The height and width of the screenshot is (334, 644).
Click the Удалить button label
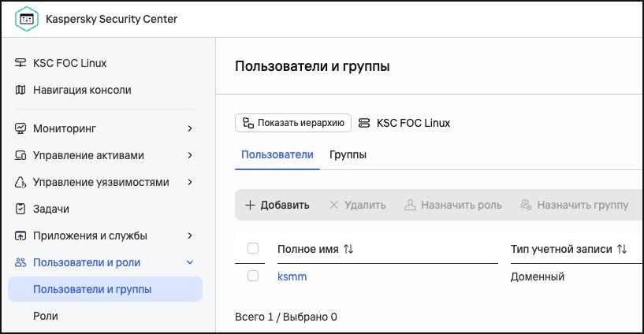point(365,205)
